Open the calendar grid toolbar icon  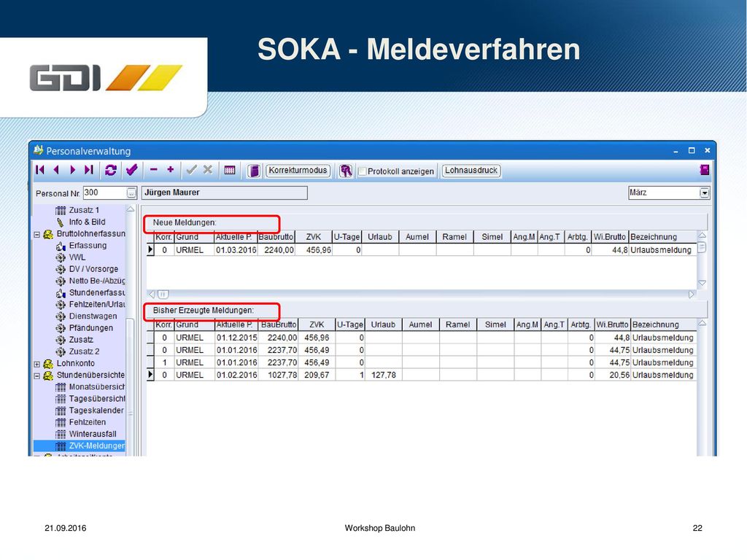pos(230,170)
